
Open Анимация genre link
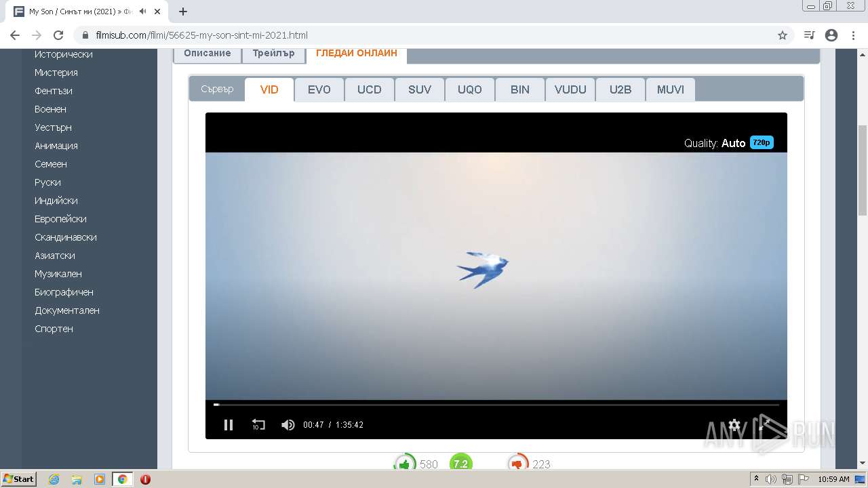[x=56, y=146]
